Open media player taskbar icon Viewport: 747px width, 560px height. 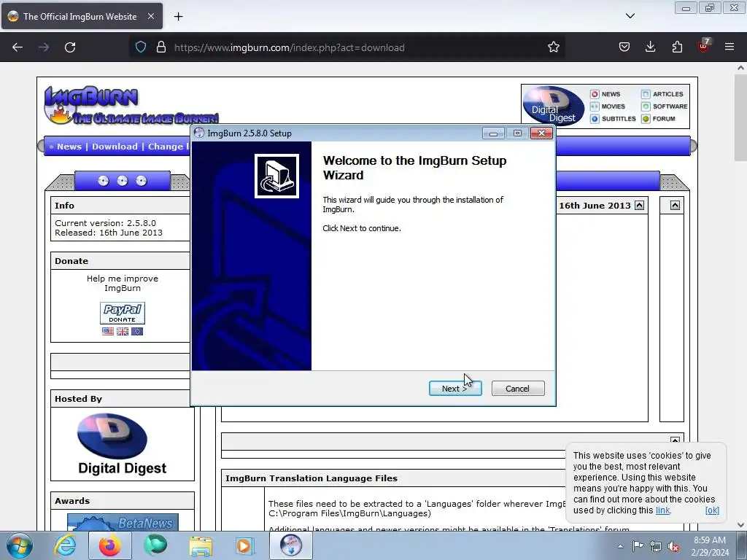point(246,545)
